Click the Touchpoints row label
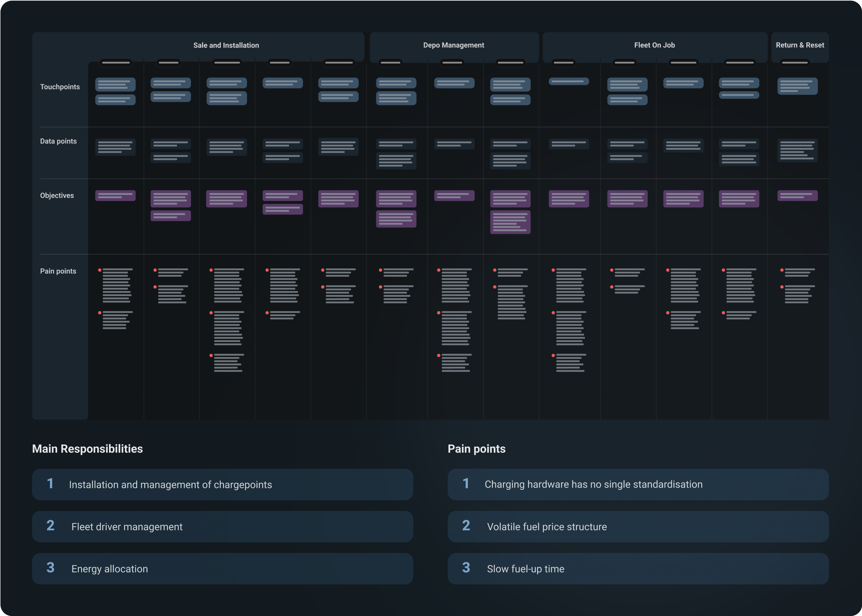The image size is (862, 616). (x=60, y=87)
